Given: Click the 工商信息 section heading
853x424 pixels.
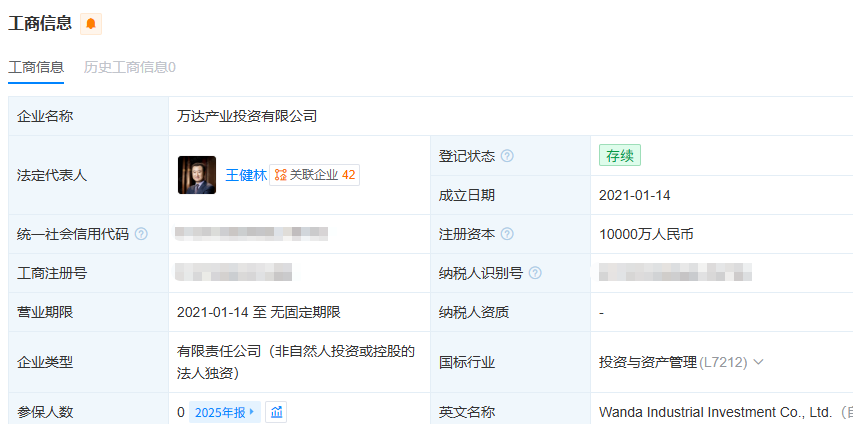Looking at the screenshot, I should click(x=40, y=23).
